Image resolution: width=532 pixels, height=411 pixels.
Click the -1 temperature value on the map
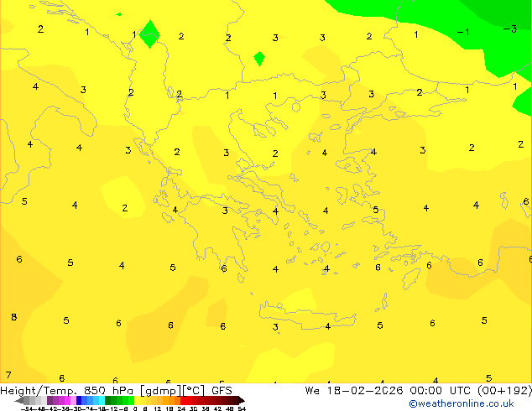[463, 32]
